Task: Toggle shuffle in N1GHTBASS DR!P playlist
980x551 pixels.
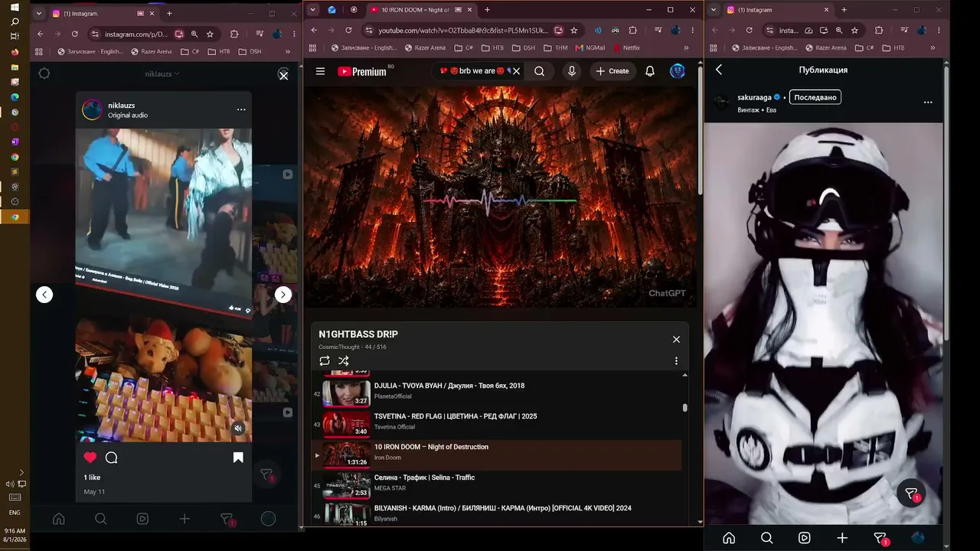Action: (344, 361)
